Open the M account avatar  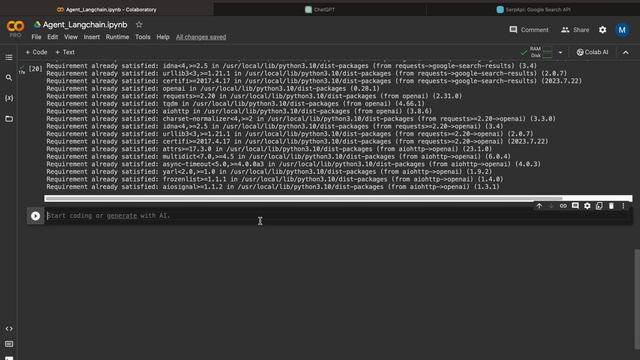pyautogui.click(x=622, y=30)
